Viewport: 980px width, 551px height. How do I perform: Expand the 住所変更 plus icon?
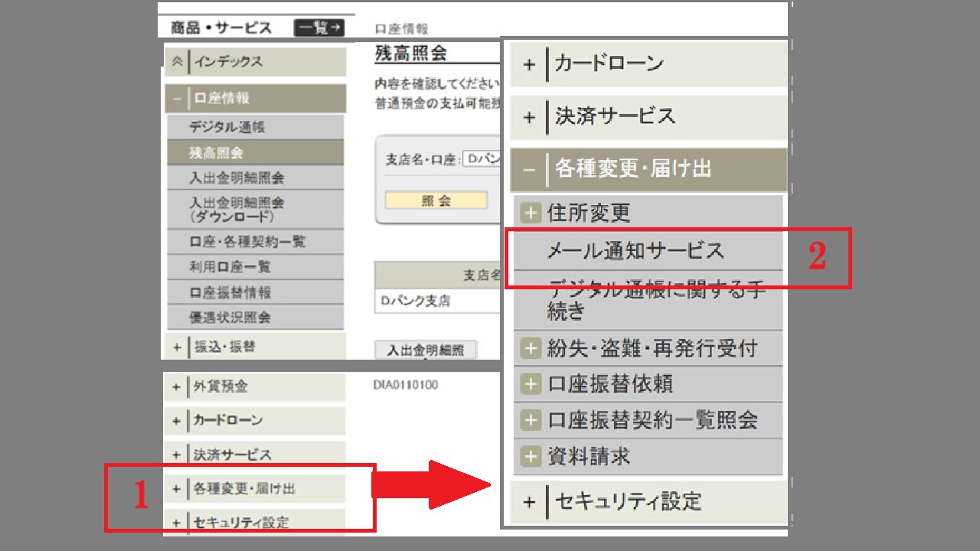point(531,213)
